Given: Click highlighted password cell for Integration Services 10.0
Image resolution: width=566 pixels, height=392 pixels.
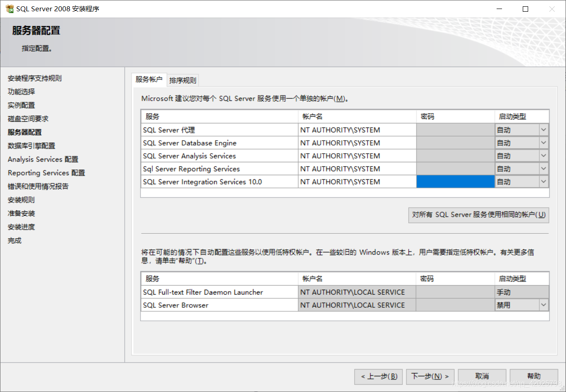Looking at the screenshot, I should point(456,182).
